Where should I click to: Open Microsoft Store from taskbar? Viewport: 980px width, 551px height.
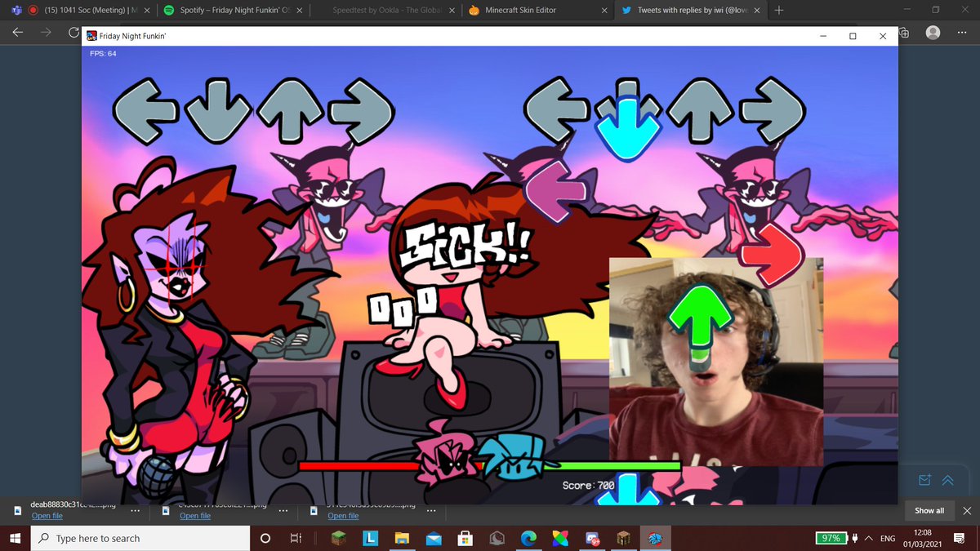point(465,538)
